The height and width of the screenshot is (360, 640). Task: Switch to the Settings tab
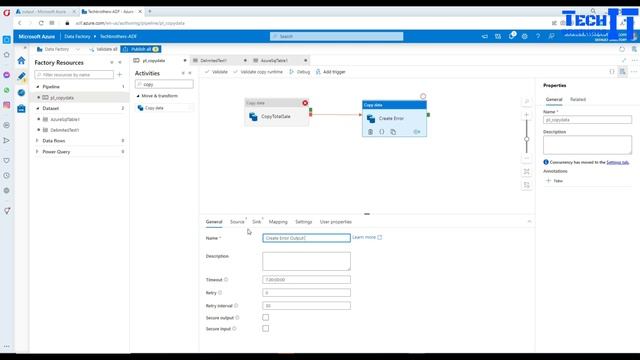[304, 222]
